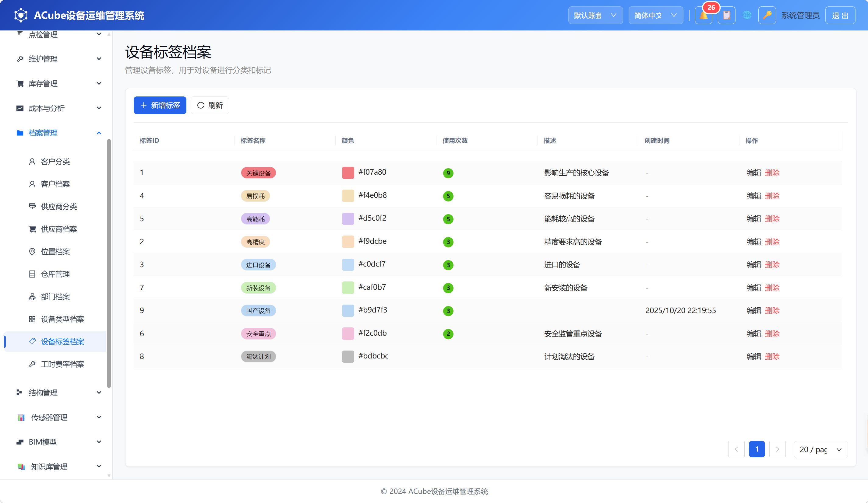The width and height of the screenshot is (868, 503).
Task: Click the 刷新 button
Action: [210, 105]
